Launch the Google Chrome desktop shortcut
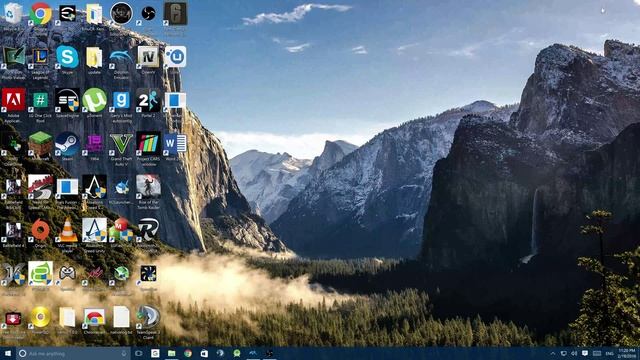The height and width of the screenshot is (360, 640). pyautogui.click(x=40, y=14)
